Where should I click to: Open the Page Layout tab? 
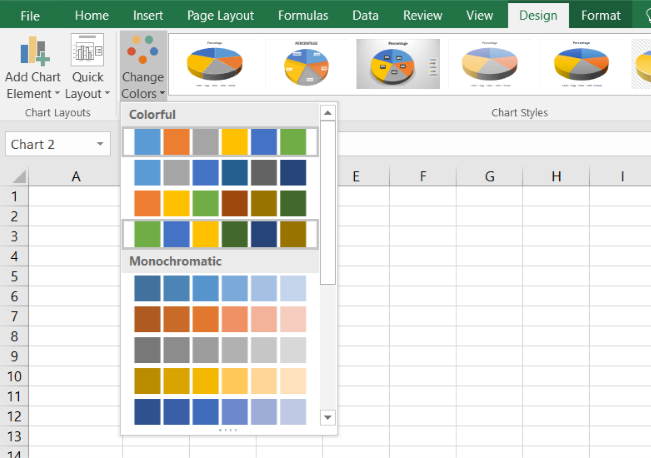click(220, 15)
